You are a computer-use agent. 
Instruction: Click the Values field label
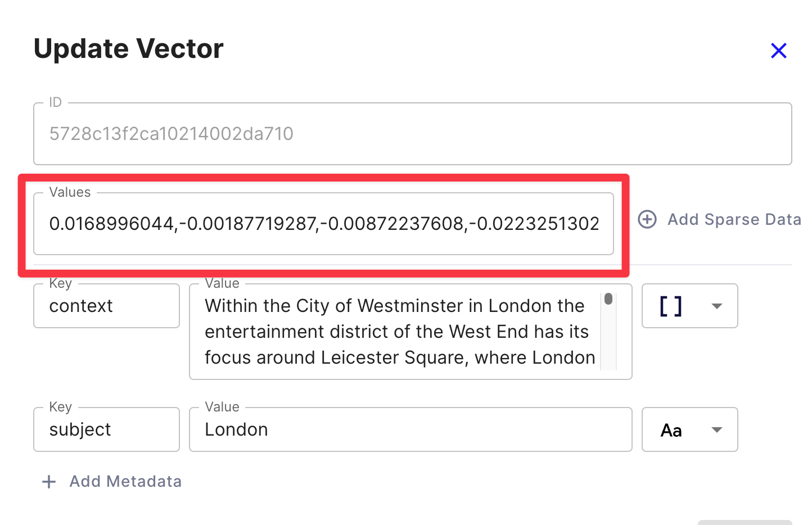[x=70, y=192]
